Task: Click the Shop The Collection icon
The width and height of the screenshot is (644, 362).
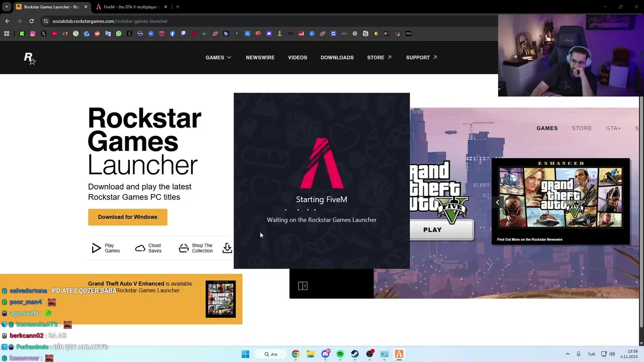Action: pos(184,248)
